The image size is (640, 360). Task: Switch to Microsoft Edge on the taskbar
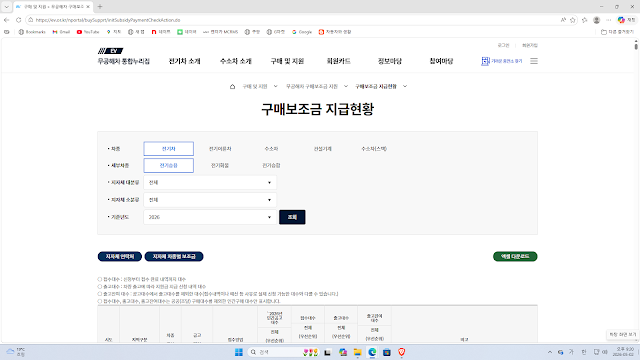click(x=372, y=352)
